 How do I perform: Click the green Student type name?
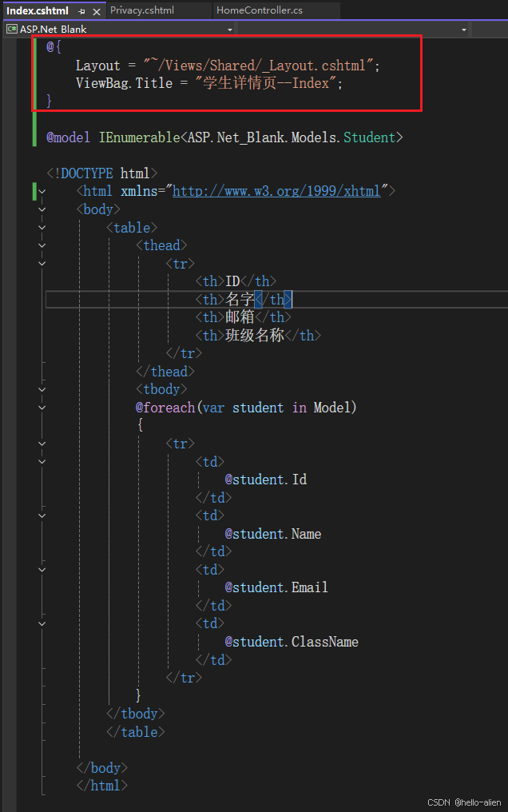369,137
